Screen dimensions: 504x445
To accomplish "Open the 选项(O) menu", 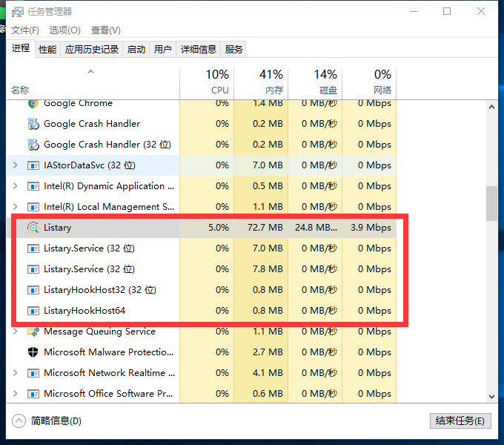I will pos(65,30).
